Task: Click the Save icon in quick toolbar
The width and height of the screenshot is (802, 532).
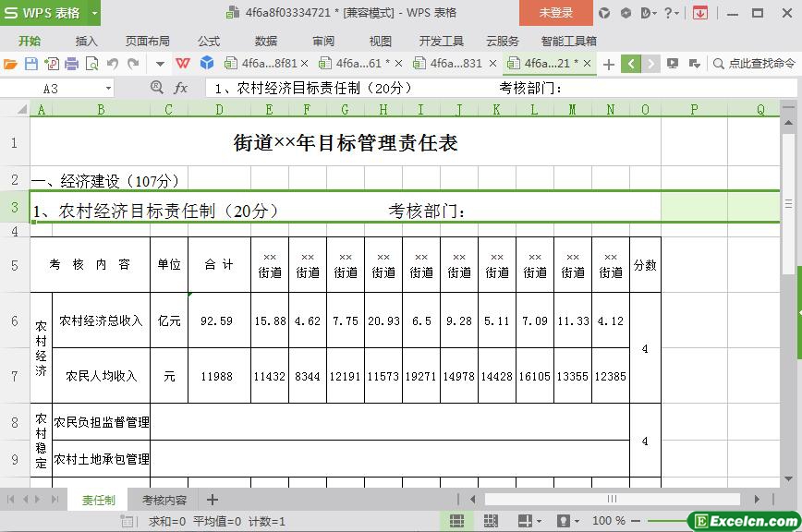Action: [x=30, y=64]
